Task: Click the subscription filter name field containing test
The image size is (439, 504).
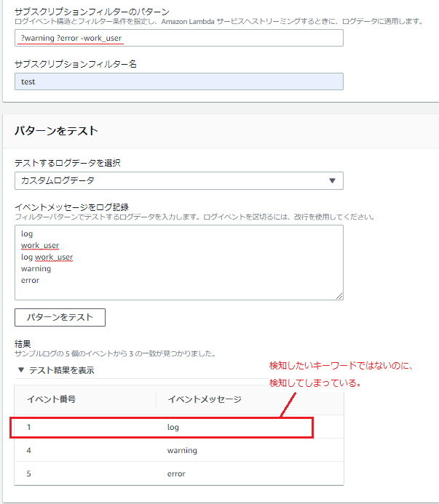Action: point(179,81)
